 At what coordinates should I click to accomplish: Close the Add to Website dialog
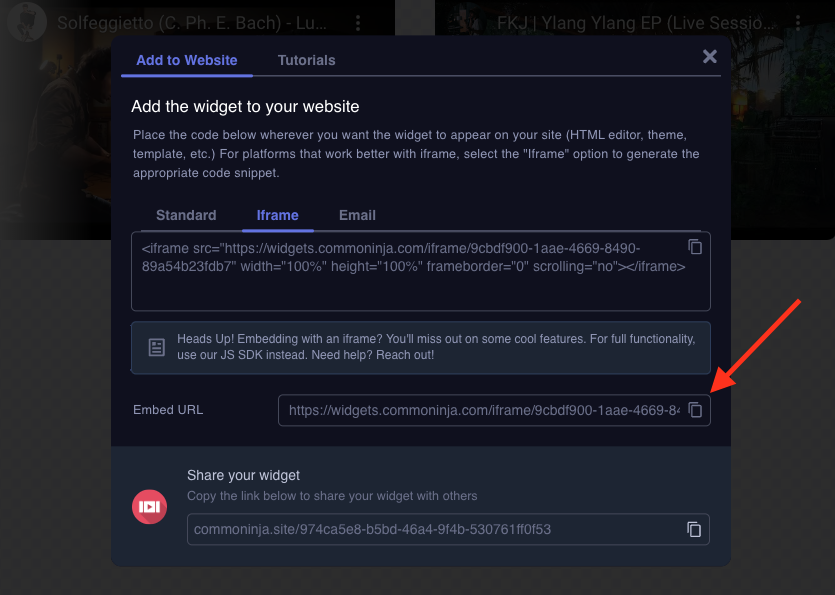click(710, 57)
